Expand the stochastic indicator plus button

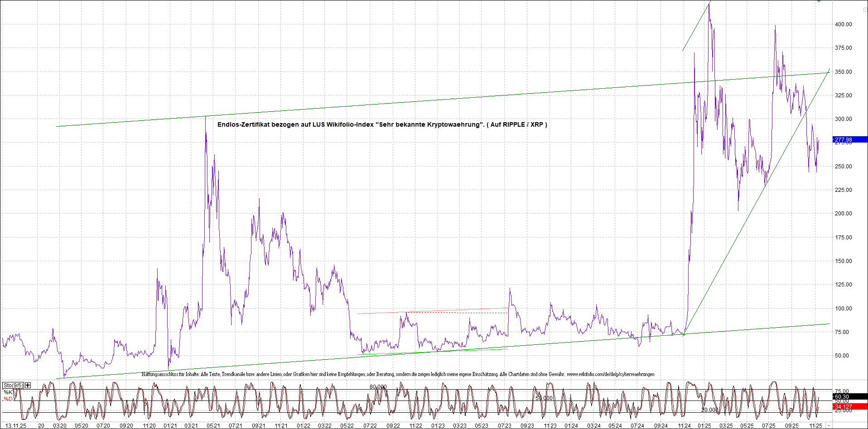tap(28, 385)
